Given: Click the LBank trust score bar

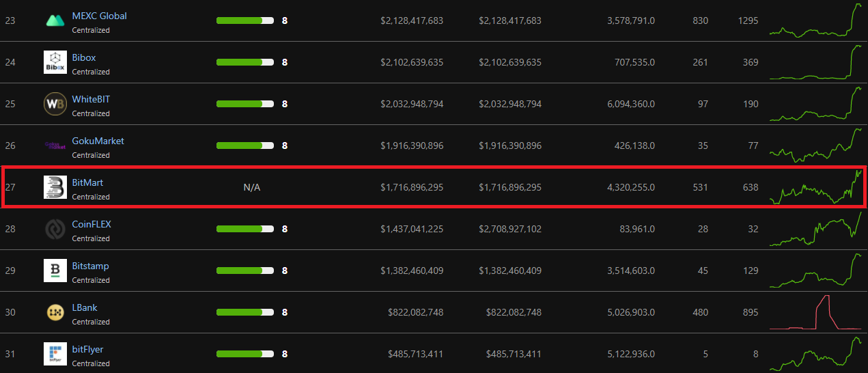Looking at the screenshot, I should [x=245, y=312].
